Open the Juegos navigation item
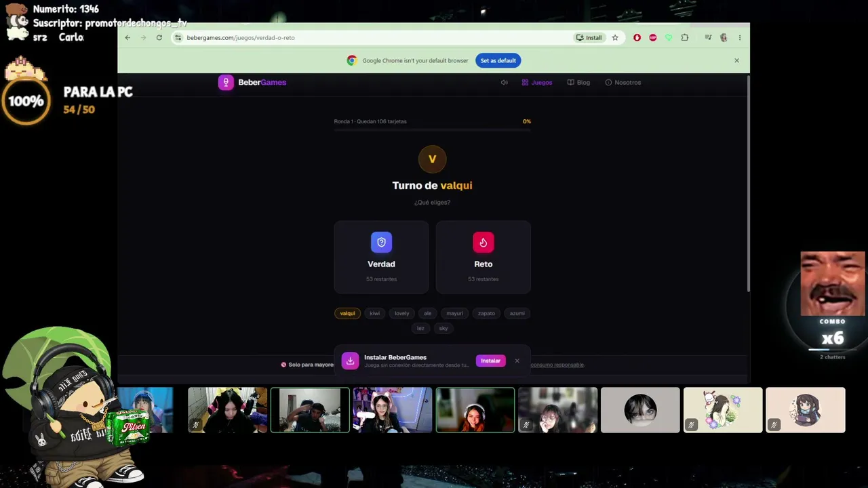868x488 pixels. [537, 83]
